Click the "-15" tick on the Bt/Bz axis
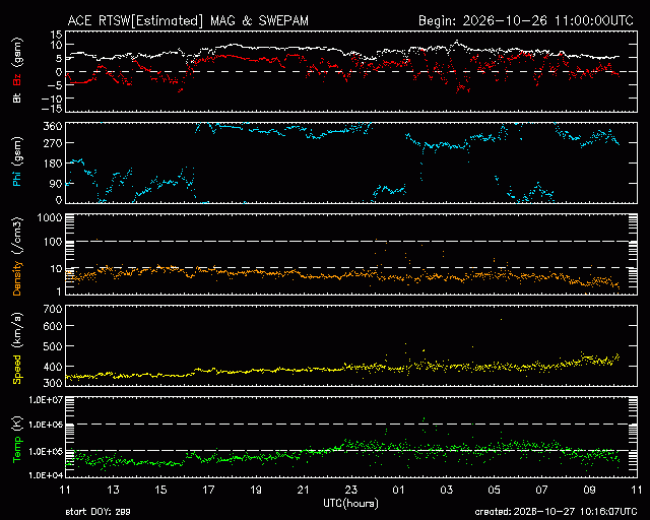This screenshot has width=650, height=520. (52, 109)
